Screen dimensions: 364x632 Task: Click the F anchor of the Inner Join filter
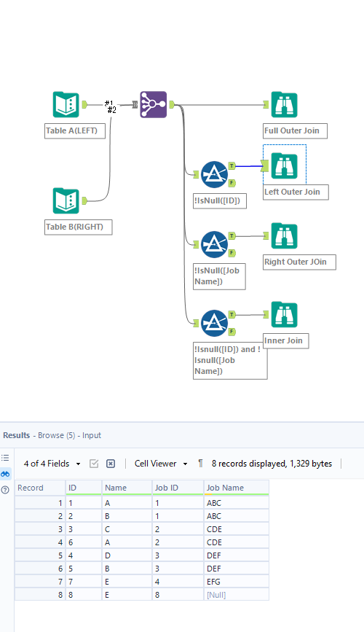232,332
